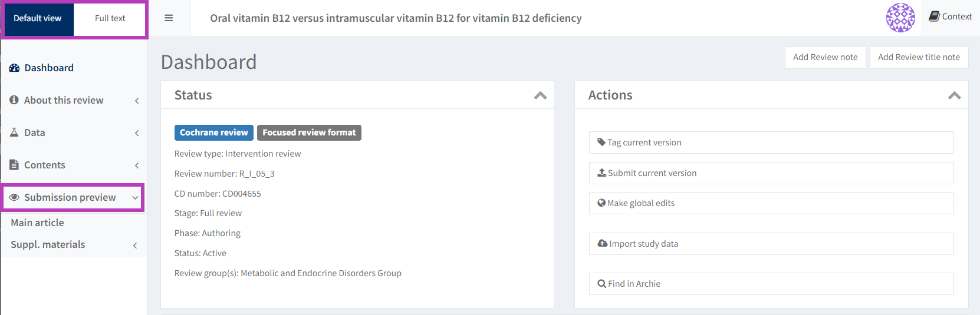Click the Data flask icon

point(14,132)
